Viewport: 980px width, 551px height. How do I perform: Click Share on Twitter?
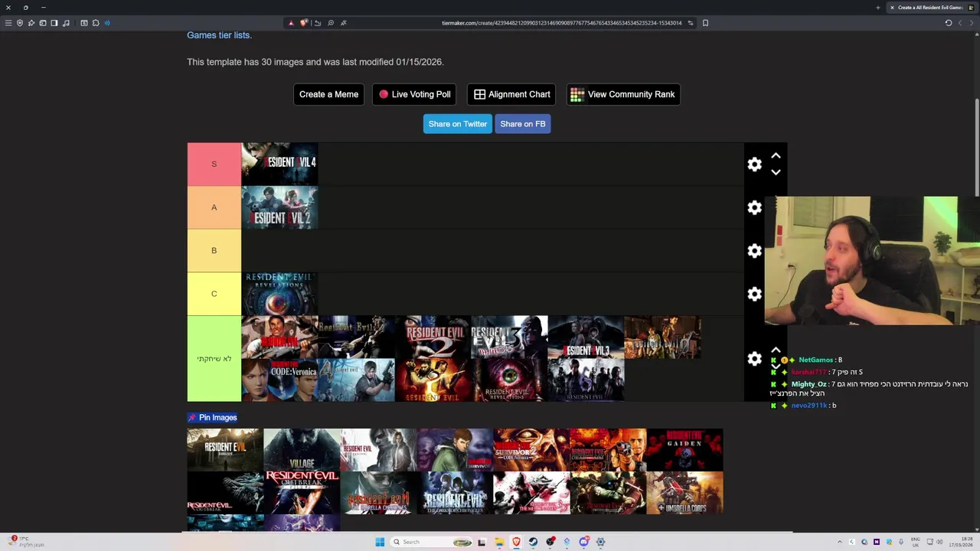coord(457,124)
